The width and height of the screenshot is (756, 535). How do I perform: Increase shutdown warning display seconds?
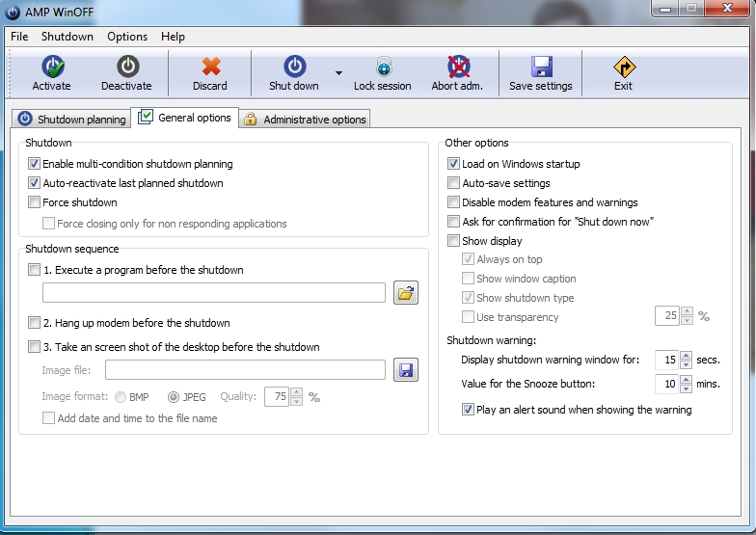[x=687, y=355]
